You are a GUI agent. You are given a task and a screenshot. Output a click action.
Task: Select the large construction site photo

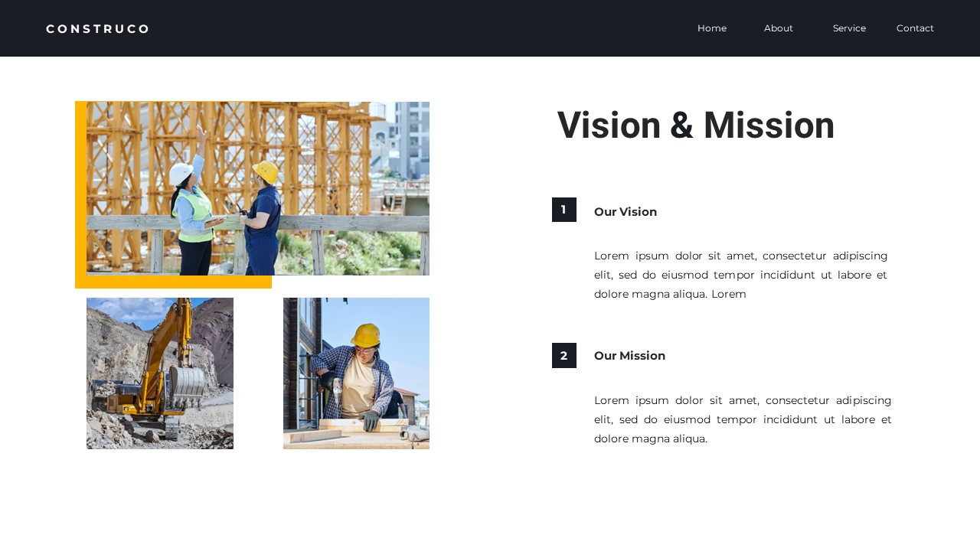point(257,188)
